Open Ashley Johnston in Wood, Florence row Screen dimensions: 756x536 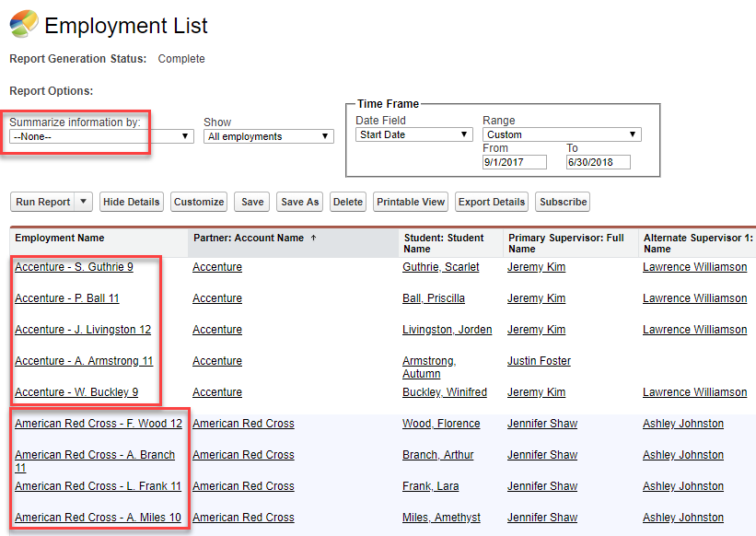[683, 424]
